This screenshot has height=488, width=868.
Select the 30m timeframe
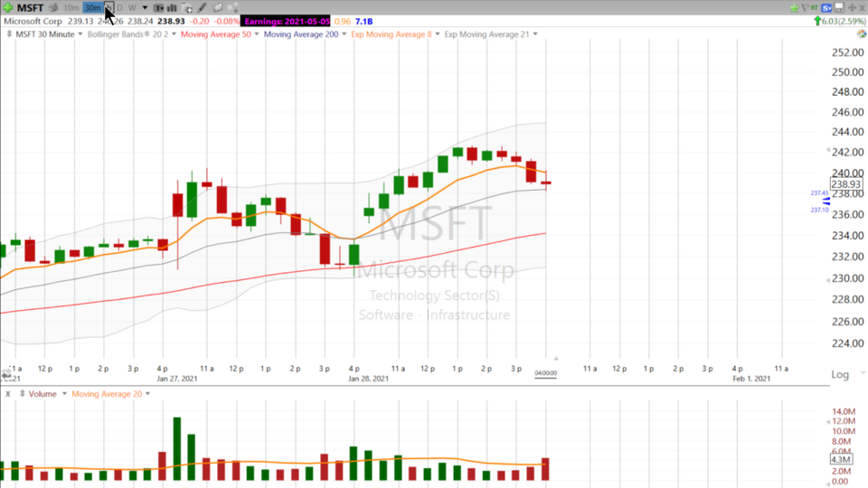click(92, 8)
